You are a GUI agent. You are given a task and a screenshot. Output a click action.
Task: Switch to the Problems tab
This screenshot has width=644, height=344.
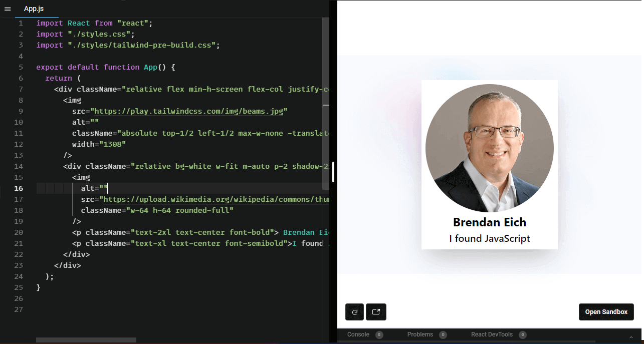pos(420,334)
